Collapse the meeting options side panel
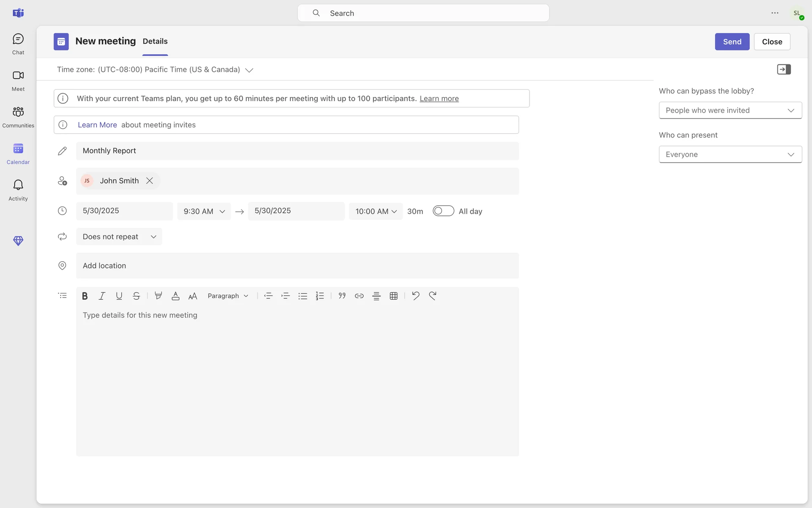 (784, 69)
